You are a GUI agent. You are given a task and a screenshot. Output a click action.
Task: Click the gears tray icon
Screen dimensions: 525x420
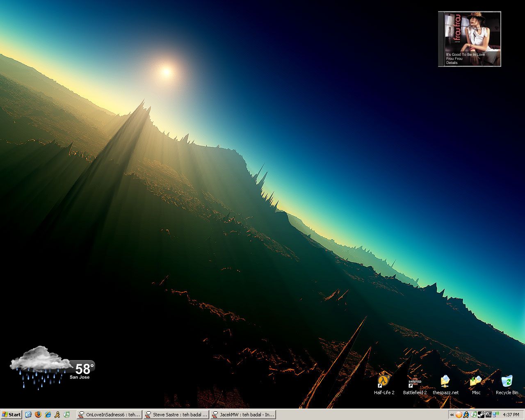click(x=488, y=415)
